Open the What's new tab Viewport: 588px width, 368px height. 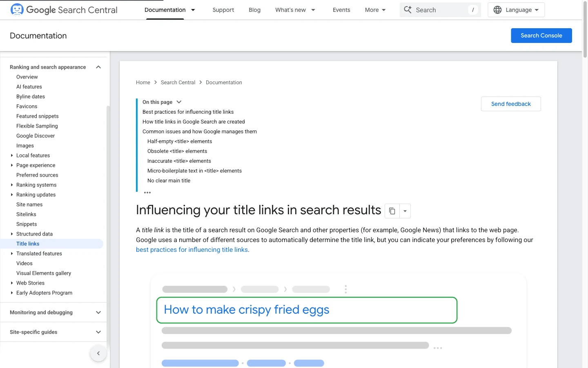[290, 10]
